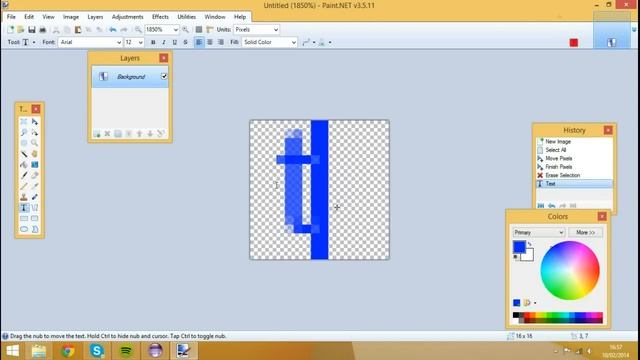Select the Move Selected Pixels tool
This screenshot has height=360, width=640.
[x=35, y=122]
